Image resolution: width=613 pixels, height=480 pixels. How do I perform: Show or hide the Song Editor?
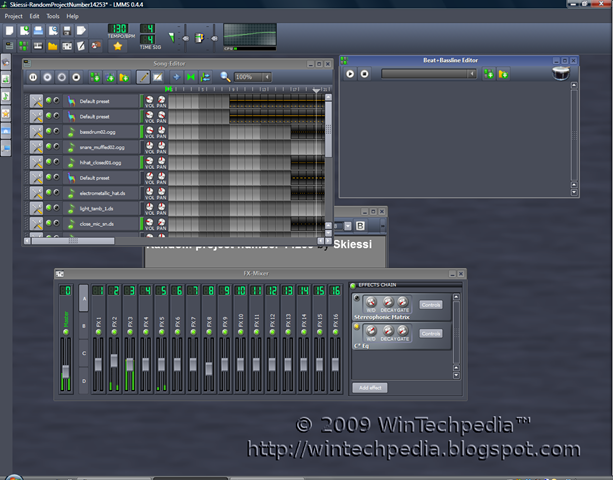point(9,46)
